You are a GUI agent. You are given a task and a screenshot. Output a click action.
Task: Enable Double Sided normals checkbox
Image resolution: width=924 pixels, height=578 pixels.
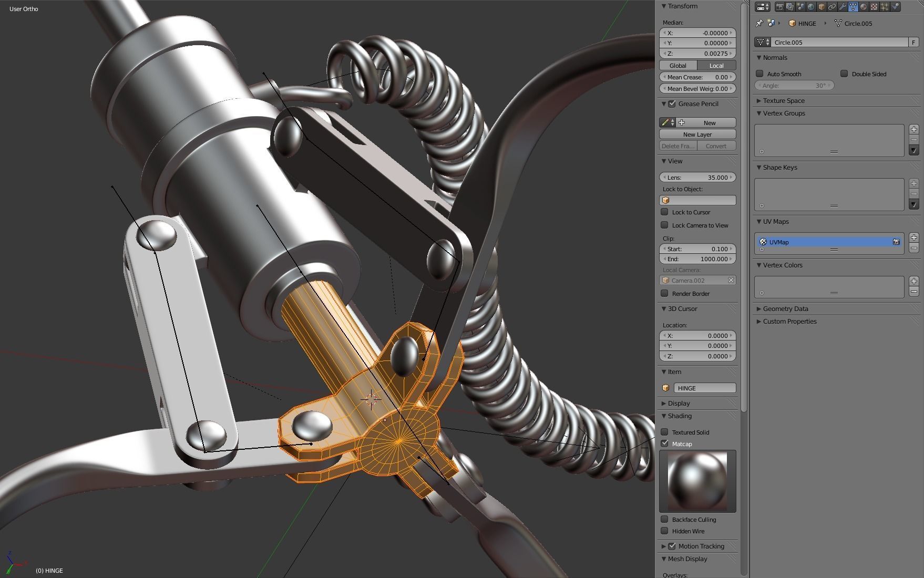pyautogui.click(x=844, y=74)
